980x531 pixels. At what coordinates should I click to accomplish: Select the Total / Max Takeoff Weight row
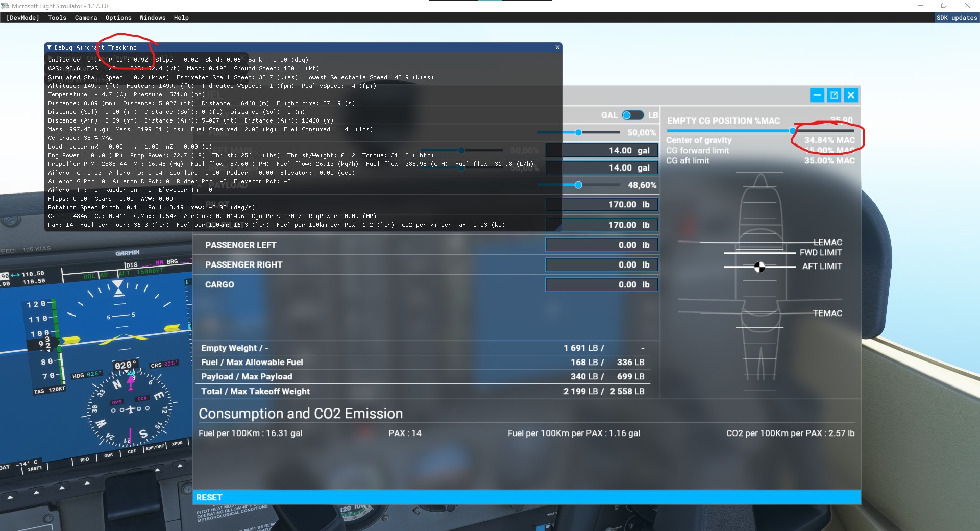click(423, 391)
